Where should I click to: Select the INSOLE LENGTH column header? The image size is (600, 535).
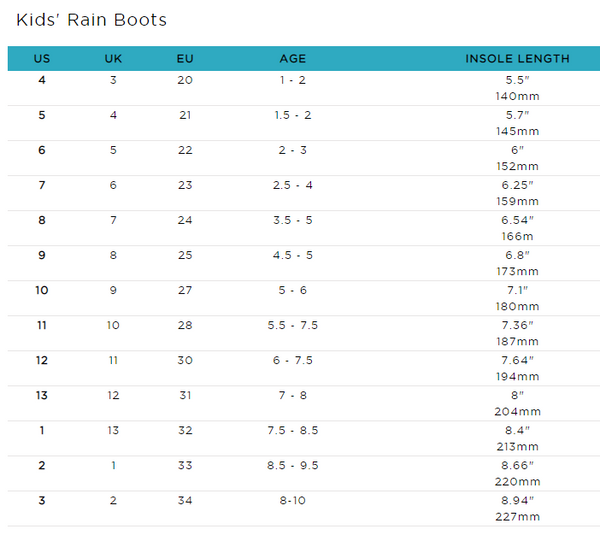[517, 59]
